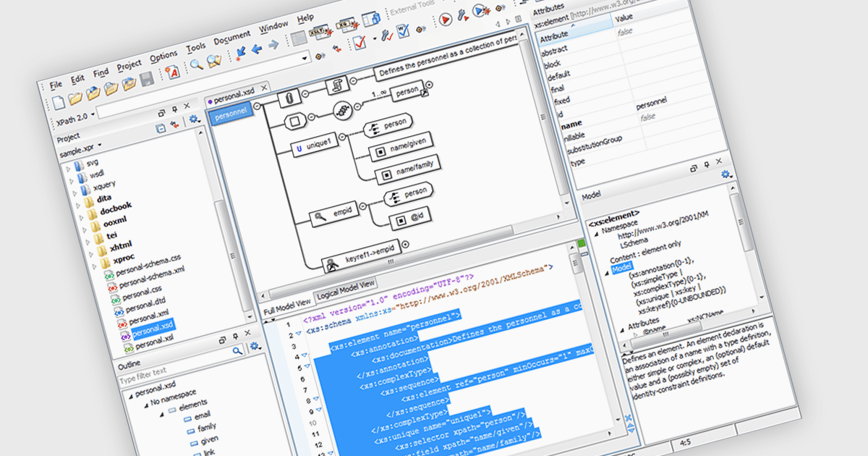
Task: Open the Validate icon dropdown arrow
Action: click(x=374, y=38)
